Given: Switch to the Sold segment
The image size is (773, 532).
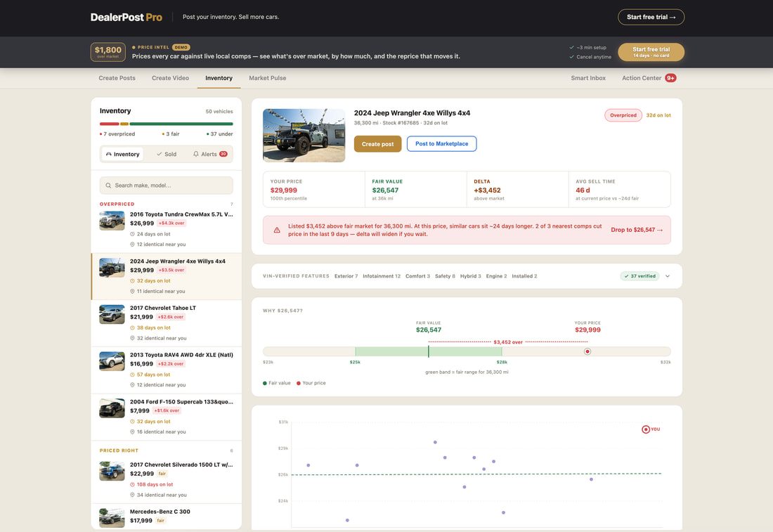Looking at the screenshot, I should pyautogui.click(x=167, y=155).
